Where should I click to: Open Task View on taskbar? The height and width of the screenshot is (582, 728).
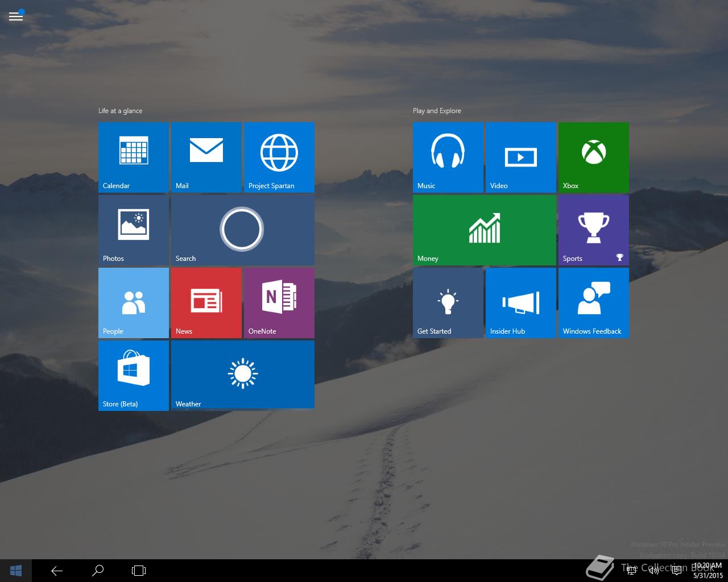[x=139, y=571]
